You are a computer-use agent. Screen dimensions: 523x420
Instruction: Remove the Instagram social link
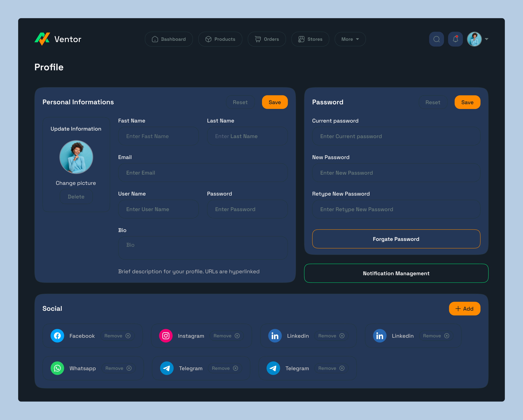[x=226, y=336]
